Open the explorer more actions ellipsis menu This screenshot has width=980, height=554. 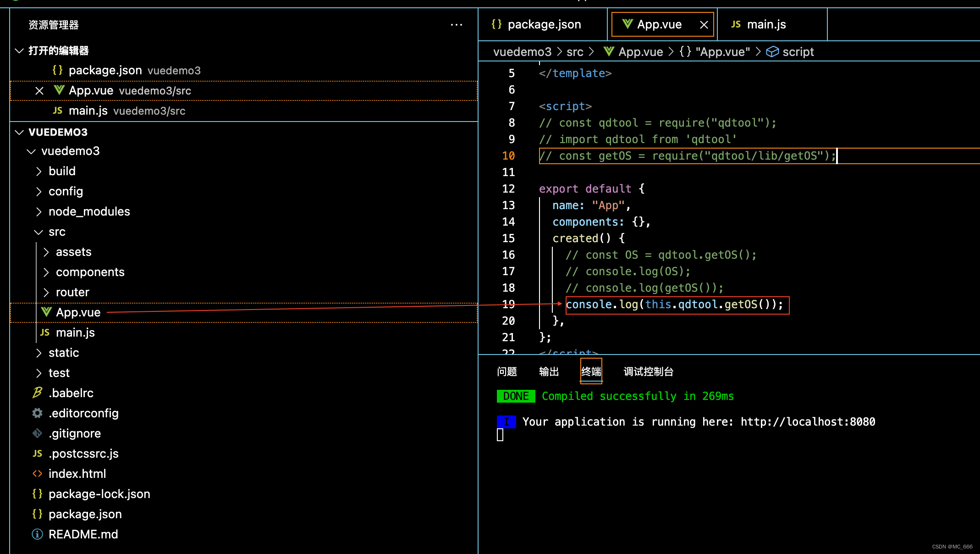tap(456, 25)
